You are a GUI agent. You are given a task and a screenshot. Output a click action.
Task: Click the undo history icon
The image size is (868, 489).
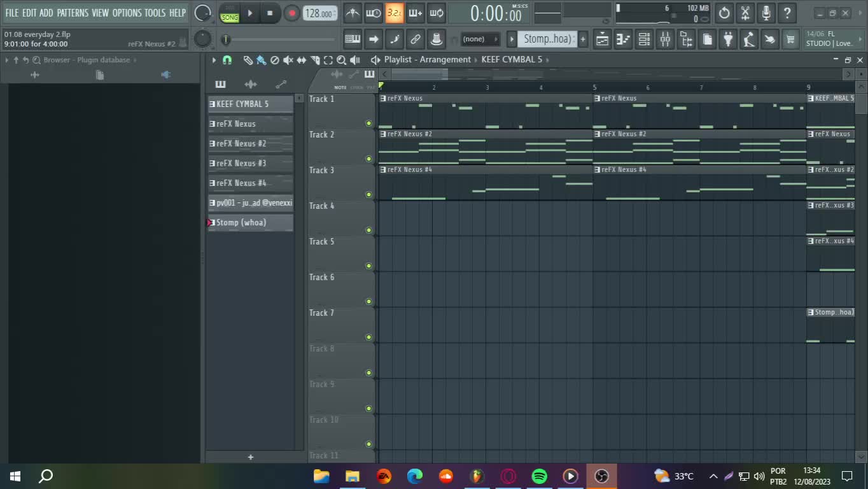pos(724,13)
